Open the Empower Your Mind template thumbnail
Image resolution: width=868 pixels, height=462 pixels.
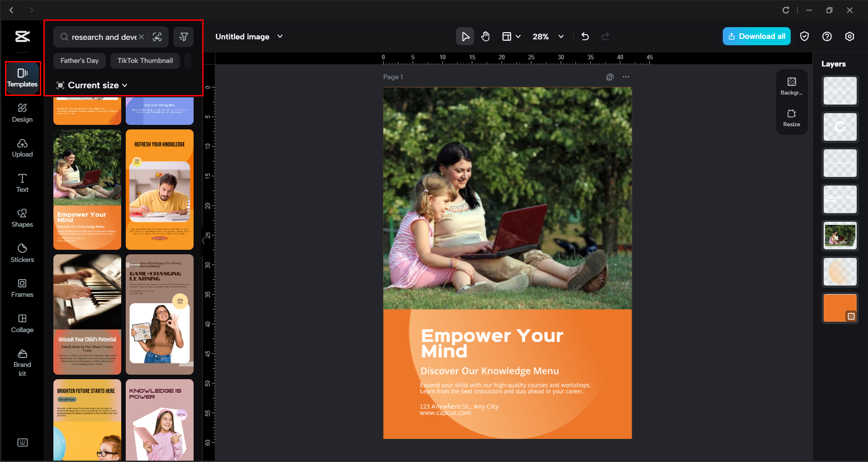pos(87,189)
